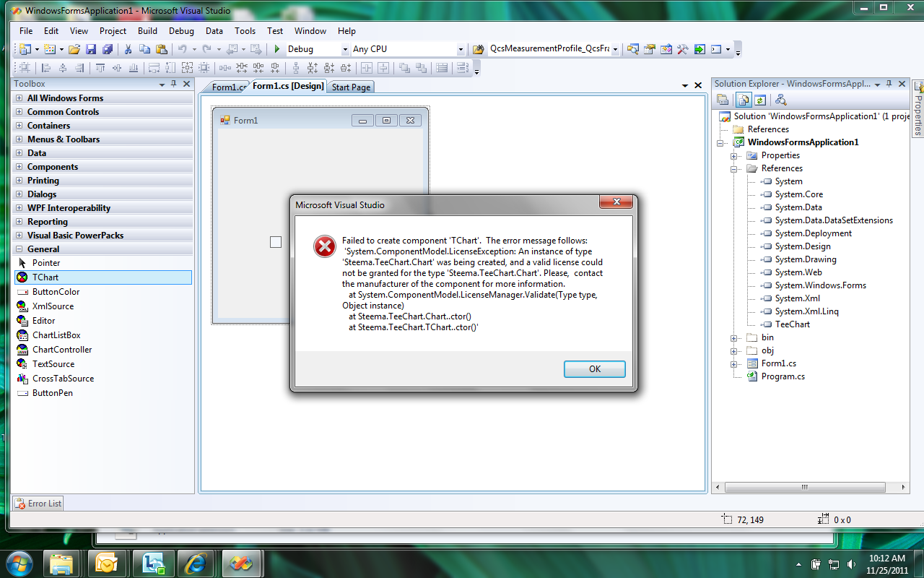Open the Error List tab
Viewport: 924px width, 578px height.
[x=38, y=504]
